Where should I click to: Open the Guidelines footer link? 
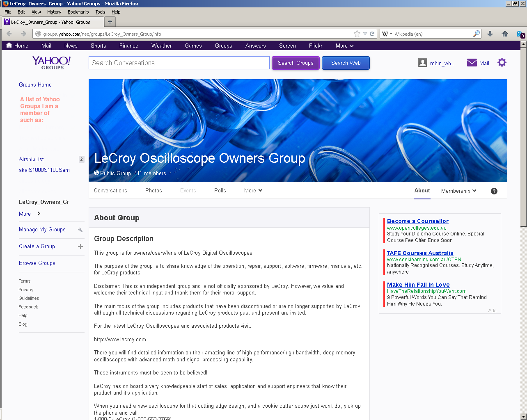tap(29, 299)
